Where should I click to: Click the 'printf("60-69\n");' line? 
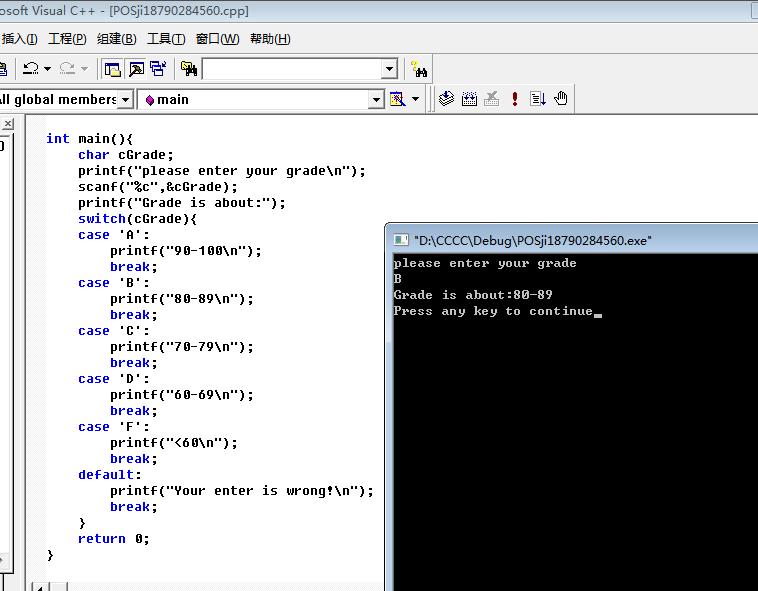tap(181, 395)
